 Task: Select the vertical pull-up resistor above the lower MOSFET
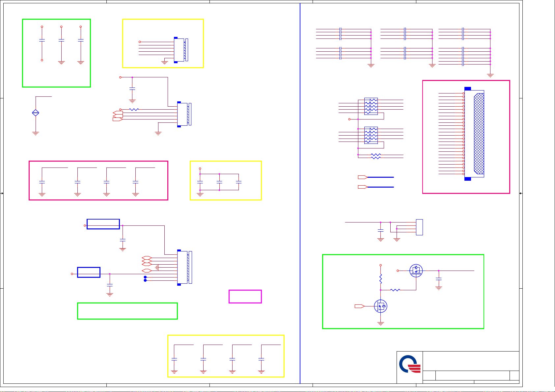pos(380,279)
